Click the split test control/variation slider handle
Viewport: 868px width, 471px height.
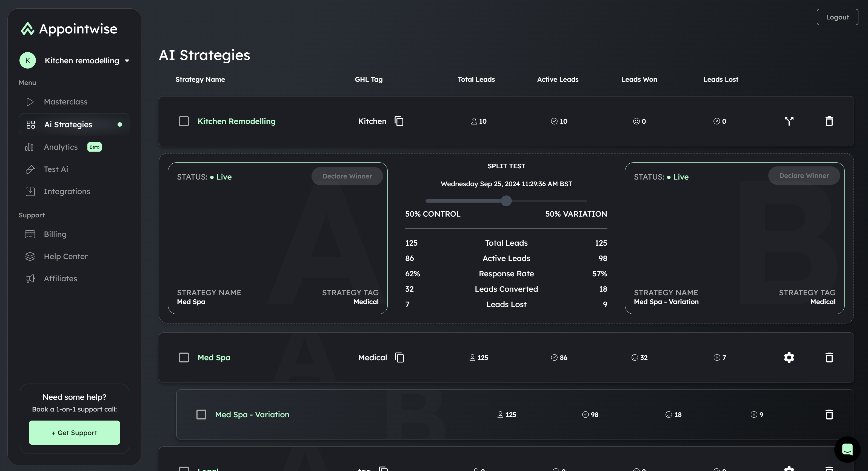point(506,201)
